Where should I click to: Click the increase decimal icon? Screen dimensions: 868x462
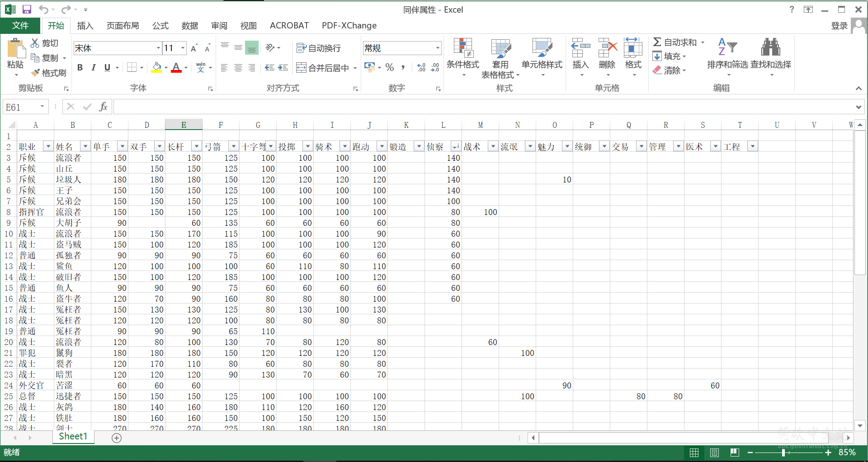pyautogui.click(x=421, y=68)
